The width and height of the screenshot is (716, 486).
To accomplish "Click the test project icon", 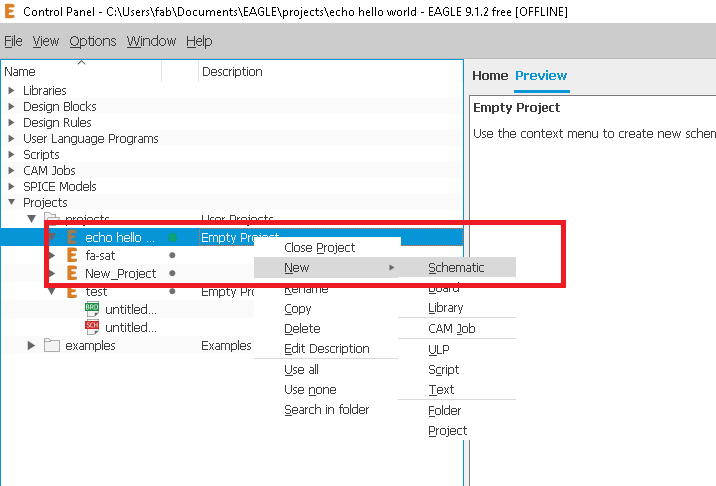I will point(72,291).
